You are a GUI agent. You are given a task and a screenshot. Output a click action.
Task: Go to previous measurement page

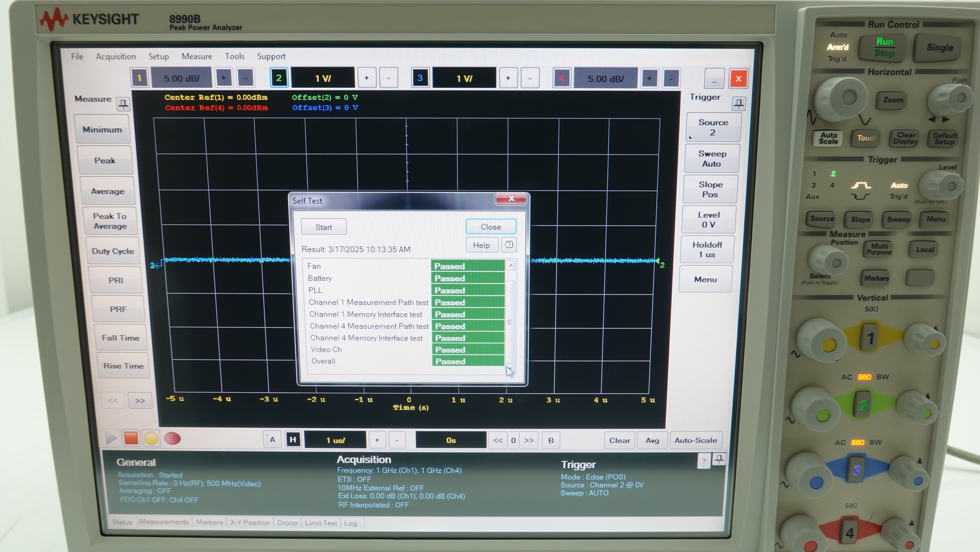click(x=113, y=400)
